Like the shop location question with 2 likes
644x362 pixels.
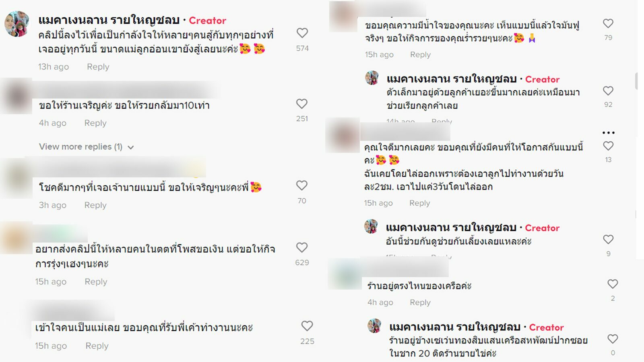tap(613, 284)
